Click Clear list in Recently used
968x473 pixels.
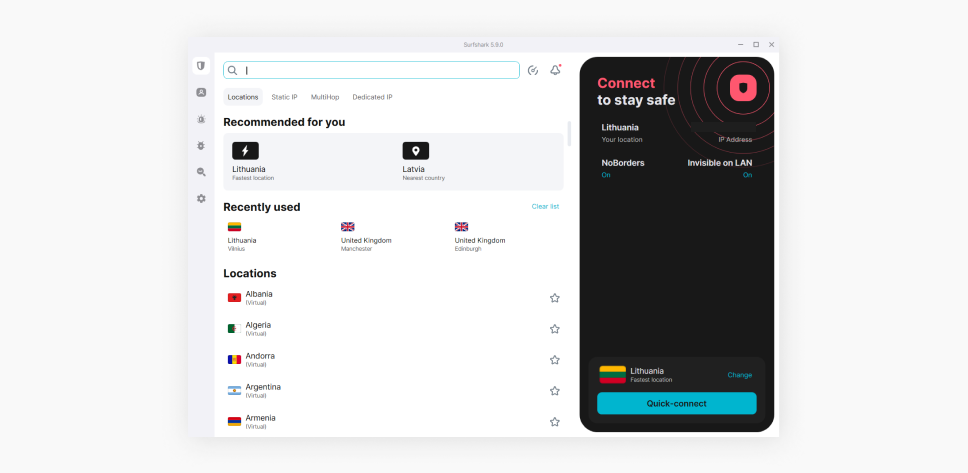click(x=546, y=206)
